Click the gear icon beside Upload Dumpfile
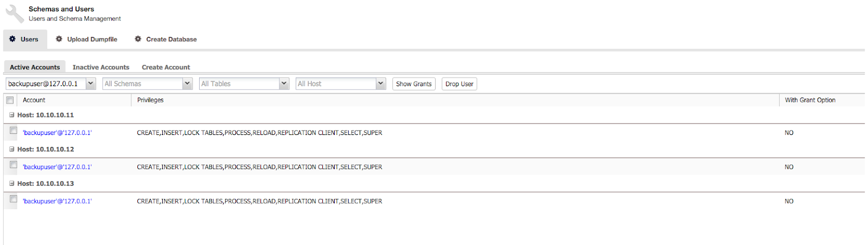This screenshot has width=868, height=245. point(59,39)
